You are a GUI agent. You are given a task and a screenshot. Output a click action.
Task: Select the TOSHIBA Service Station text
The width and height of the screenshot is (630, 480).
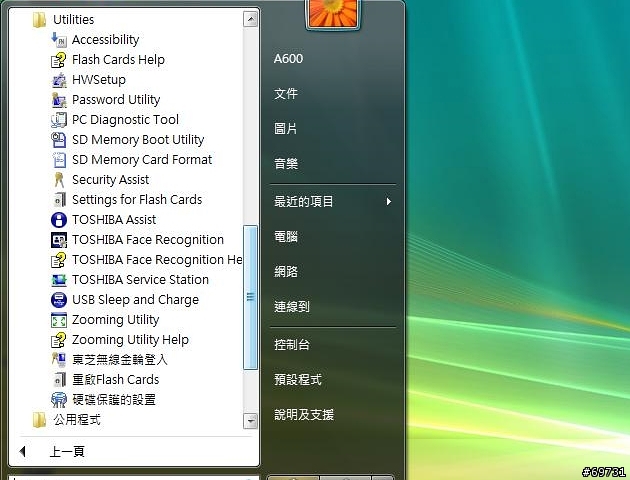coord(140,280)
